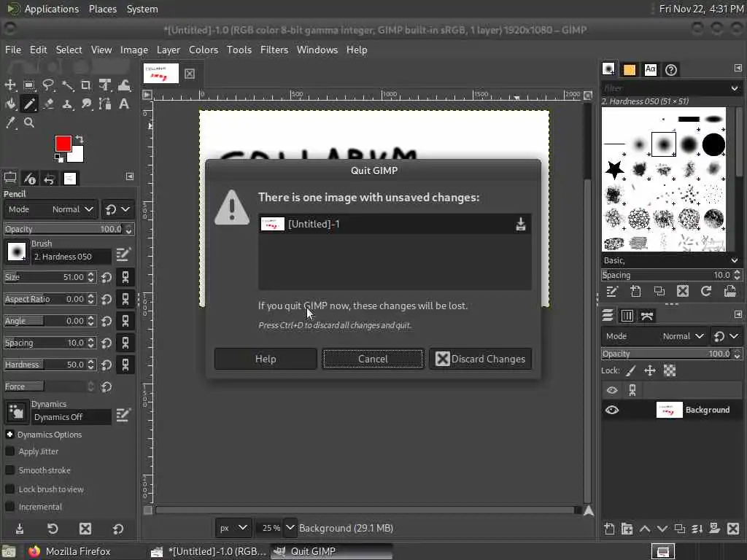
Task: Open the Brushes panel tab menu
Action: 738,68
